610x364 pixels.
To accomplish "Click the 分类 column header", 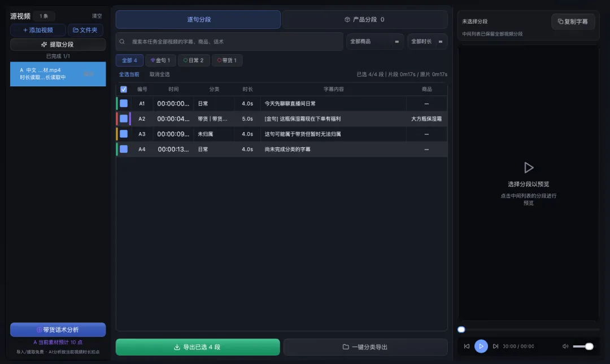I will pos(214,89).
